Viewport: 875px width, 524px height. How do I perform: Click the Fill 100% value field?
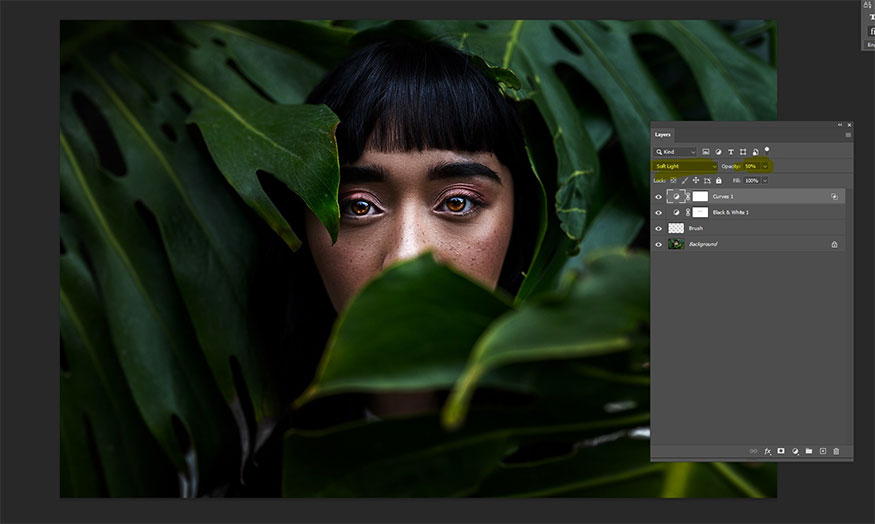click(752, 180)
